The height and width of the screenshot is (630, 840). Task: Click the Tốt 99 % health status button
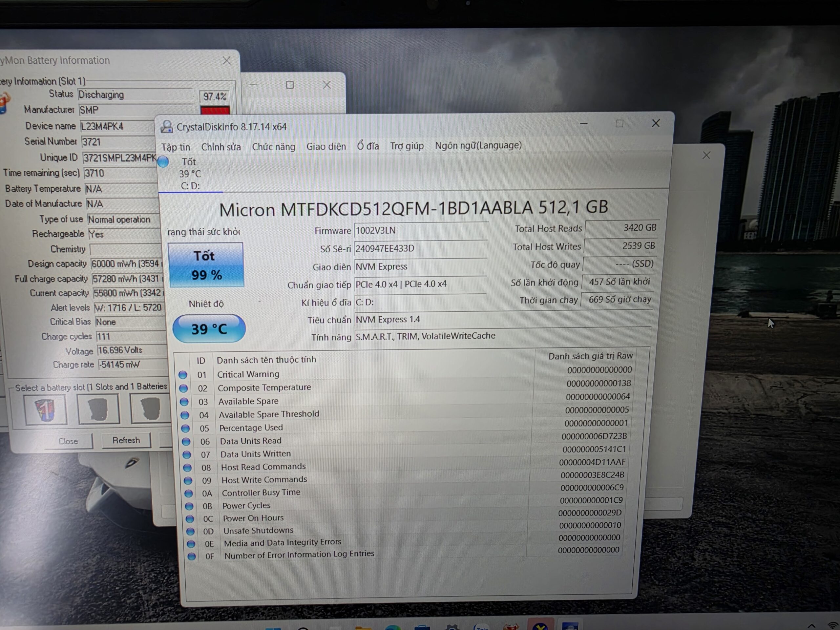coord(205,265)
